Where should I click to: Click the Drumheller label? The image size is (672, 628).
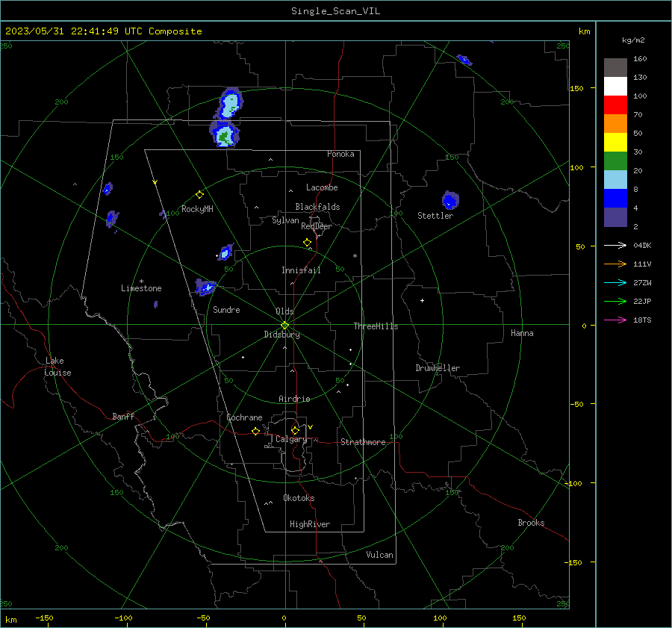pos(438,368)
